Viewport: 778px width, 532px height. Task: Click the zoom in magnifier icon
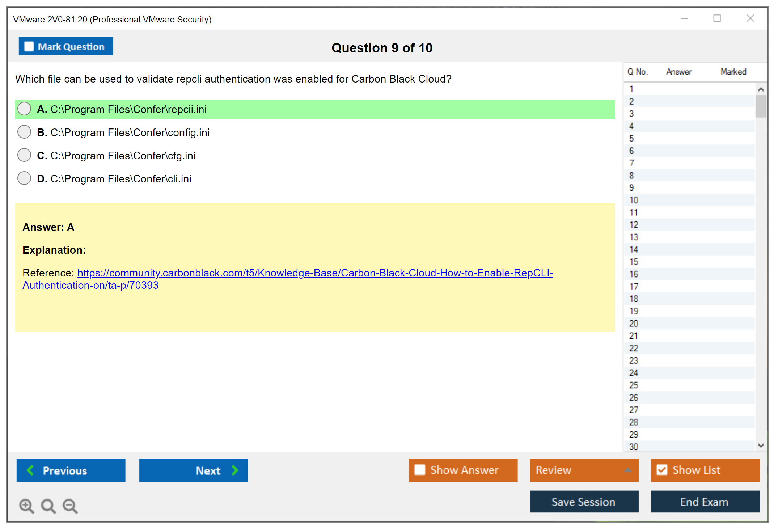click(x=26, y=506)
